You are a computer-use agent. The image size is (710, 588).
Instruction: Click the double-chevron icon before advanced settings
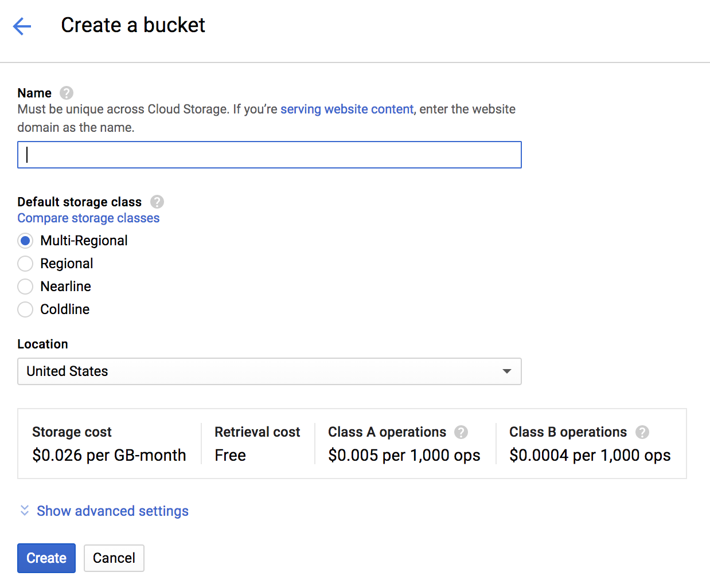[25, 511]
